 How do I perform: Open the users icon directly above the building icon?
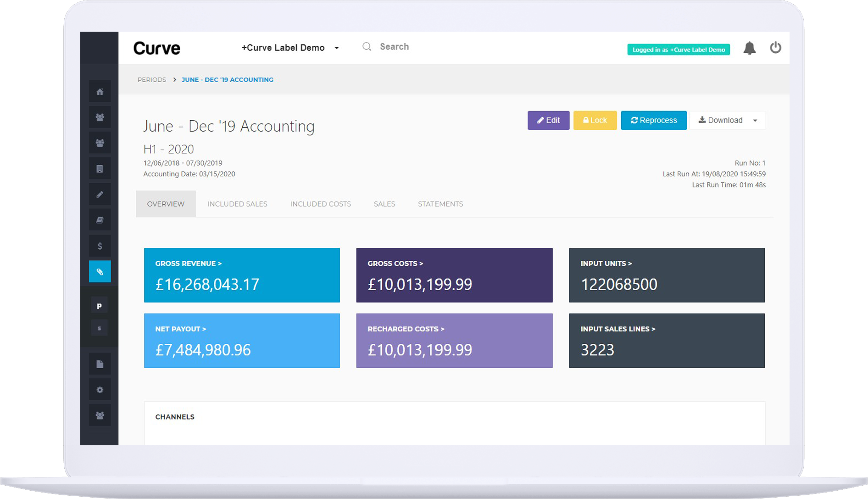pyautogui.click(x=100, y=143)
